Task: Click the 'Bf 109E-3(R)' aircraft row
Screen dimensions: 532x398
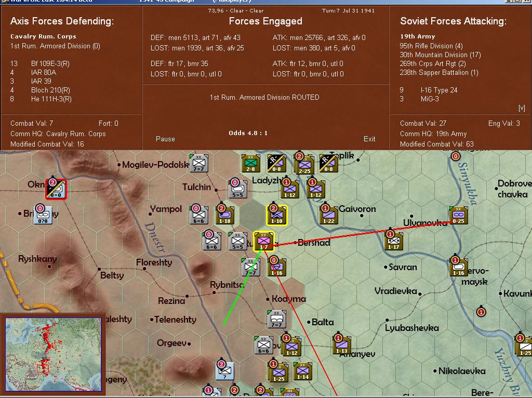Action: [41, 63]
